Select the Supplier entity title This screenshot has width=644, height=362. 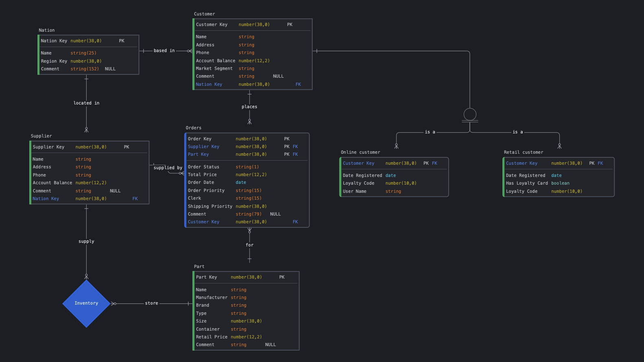pos(41,136)
